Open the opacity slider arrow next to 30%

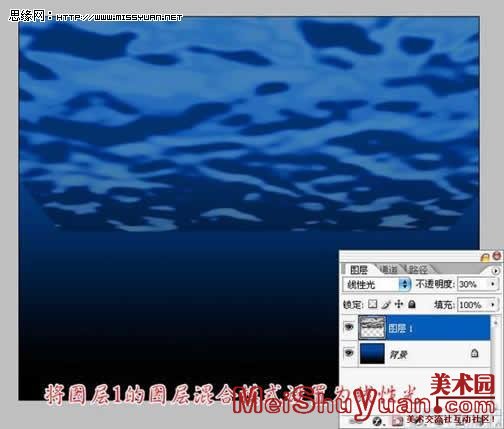[x=493, y=284]
